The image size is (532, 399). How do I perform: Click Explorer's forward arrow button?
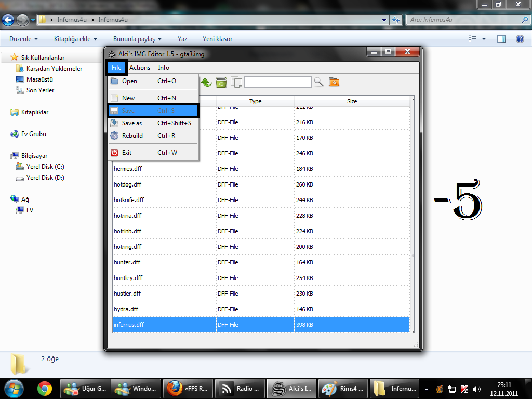tap(23, 20)
